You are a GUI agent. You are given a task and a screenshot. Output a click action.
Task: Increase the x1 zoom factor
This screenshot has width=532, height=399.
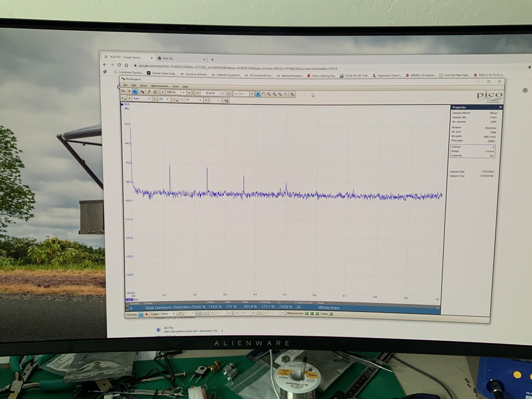(x=252, y=94)
